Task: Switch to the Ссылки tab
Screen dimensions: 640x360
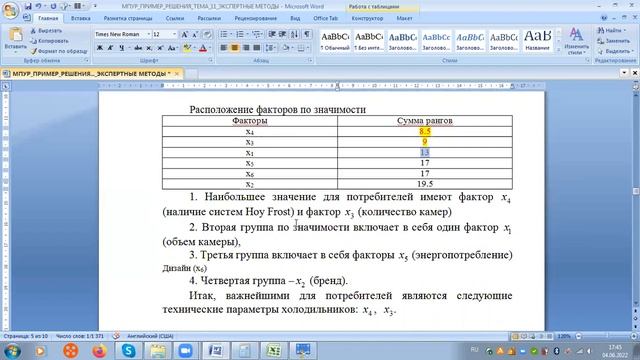Action: (175, 18)
